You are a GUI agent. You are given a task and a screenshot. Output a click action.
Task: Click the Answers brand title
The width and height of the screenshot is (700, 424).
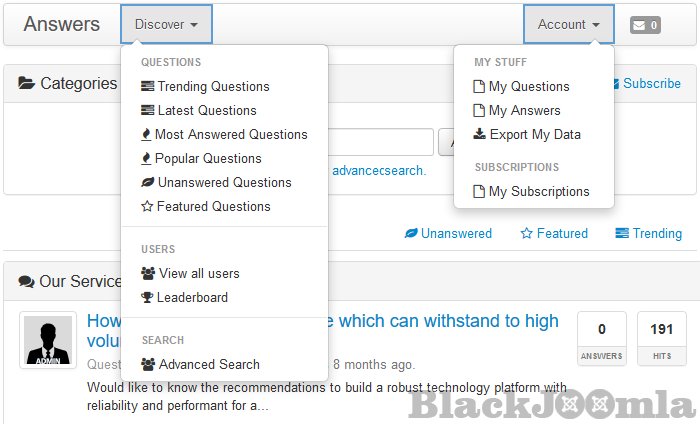pos(62,24)
